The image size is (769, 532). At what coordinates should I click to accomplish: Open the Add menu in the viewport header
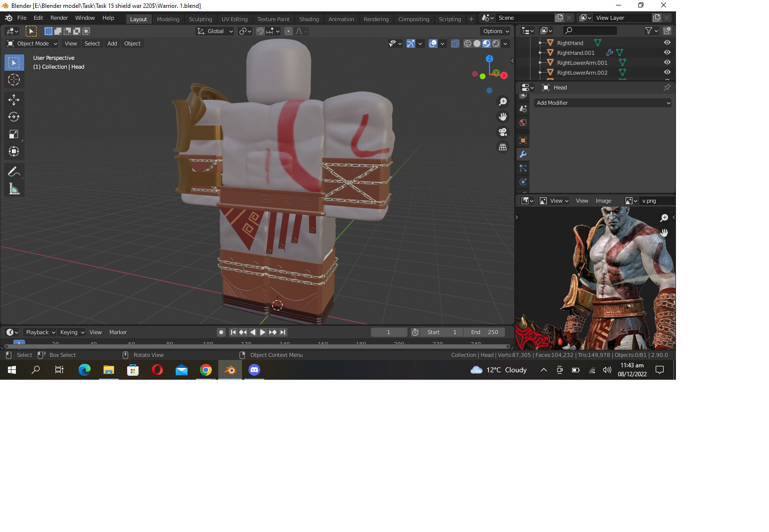point(112,44)
